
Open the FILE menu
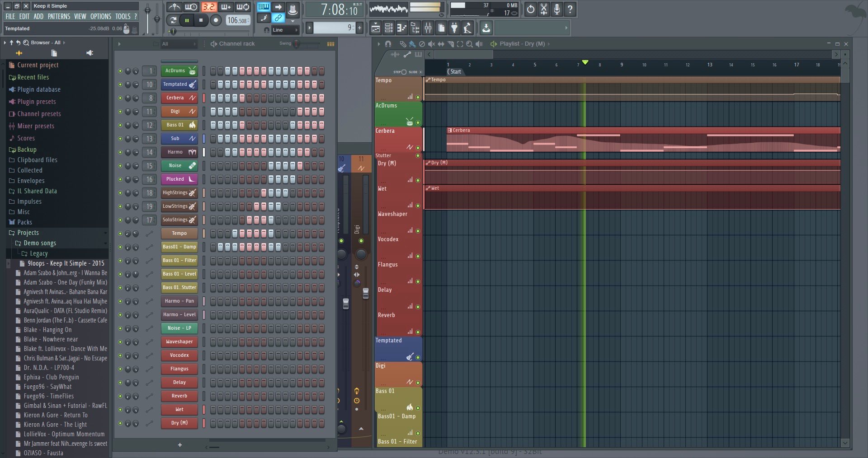tap(10, 16)
